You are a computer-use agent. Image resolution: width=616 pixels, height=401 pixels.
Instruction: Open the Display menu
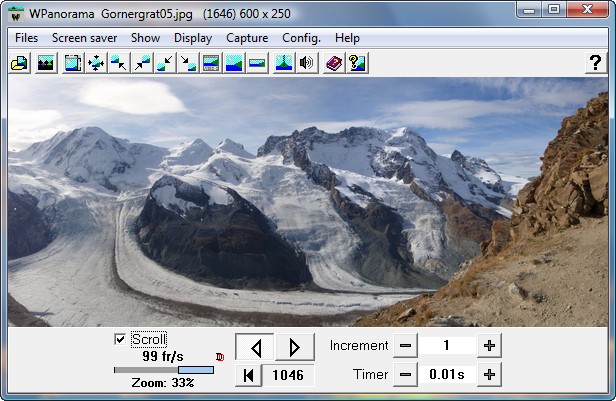click(193, 38)
